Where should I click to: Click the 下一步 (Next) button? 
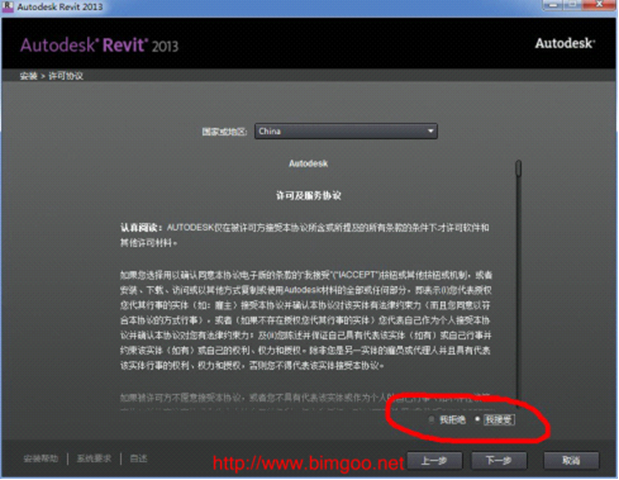[499, 460]
